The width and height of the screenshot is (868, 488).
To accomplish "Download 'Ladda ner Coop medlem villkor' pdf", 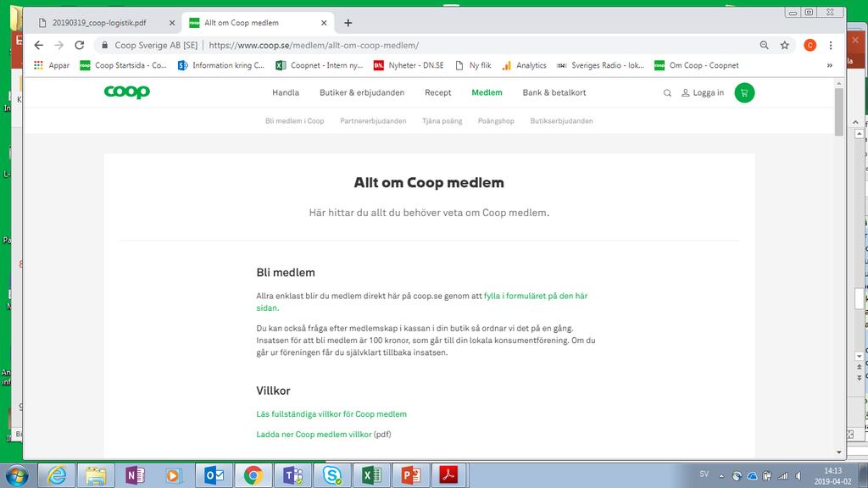I will point(314,435).
